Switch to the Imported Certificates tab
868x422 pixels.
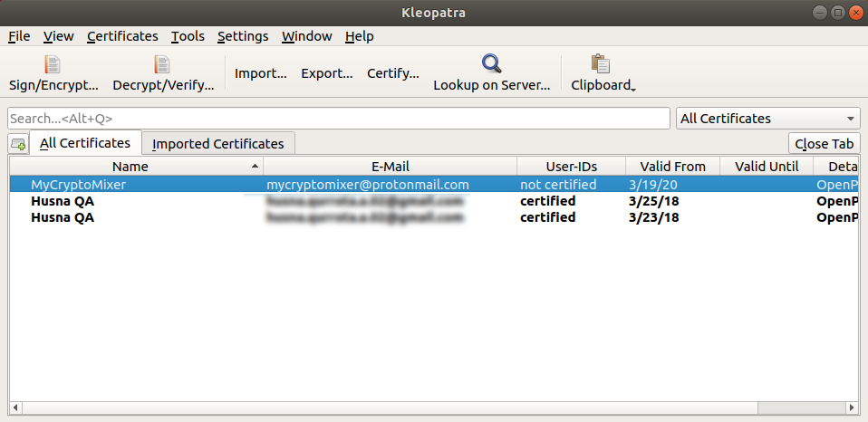pyautogui.click(x=218, y=144)
